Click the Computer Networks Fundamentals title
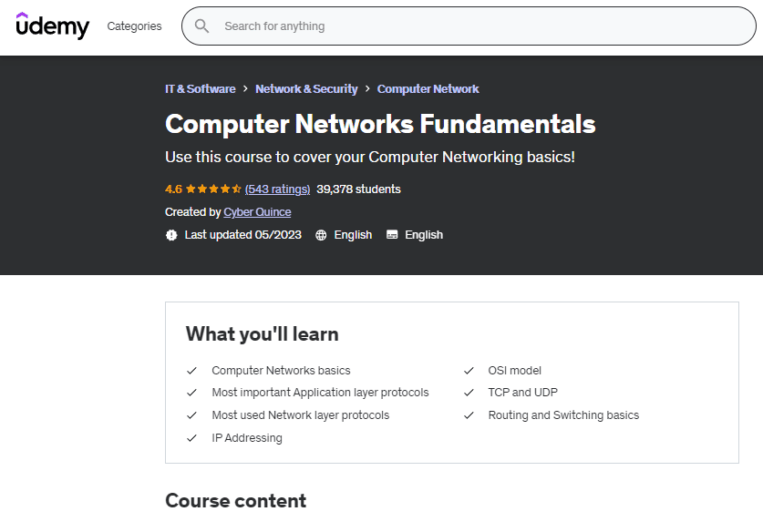The image size is (763, 532). pyautogui.click(x=380, y=124)
